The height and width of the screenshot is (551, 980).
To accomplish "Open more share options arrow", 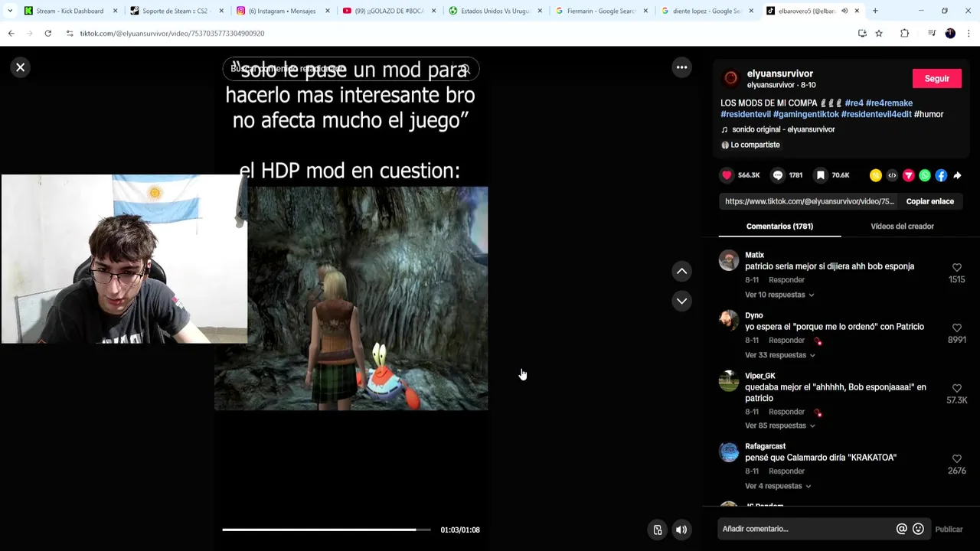I will coord(957,175).
